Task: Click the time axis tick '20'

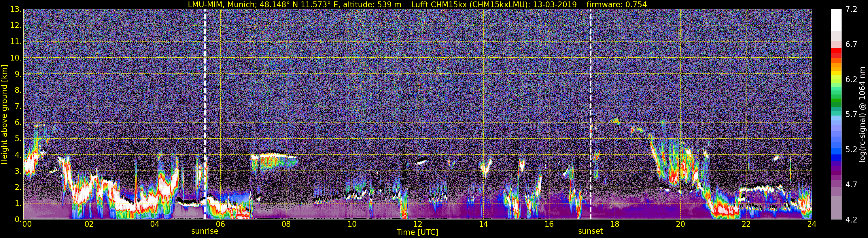Action: 680,224
